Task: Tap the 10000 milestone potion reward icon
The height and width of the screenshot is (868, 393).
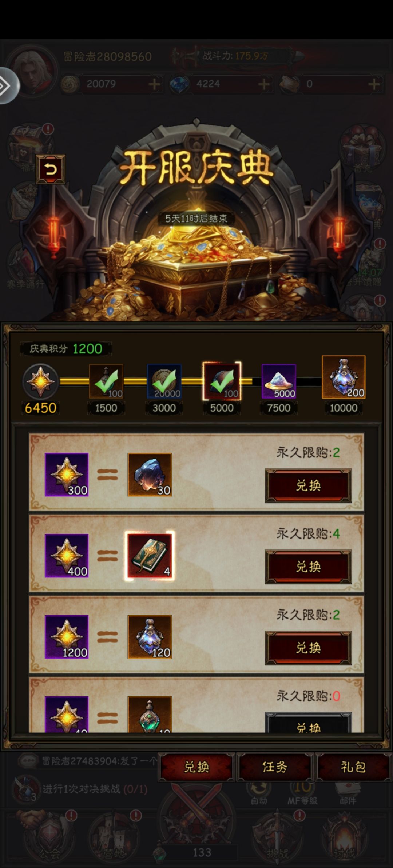Action: (344, 377)
